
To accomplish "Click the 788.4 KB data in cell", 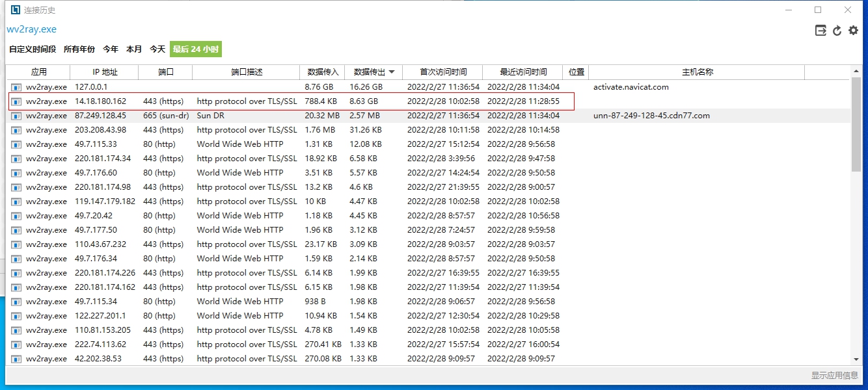I will click(321, 101).
